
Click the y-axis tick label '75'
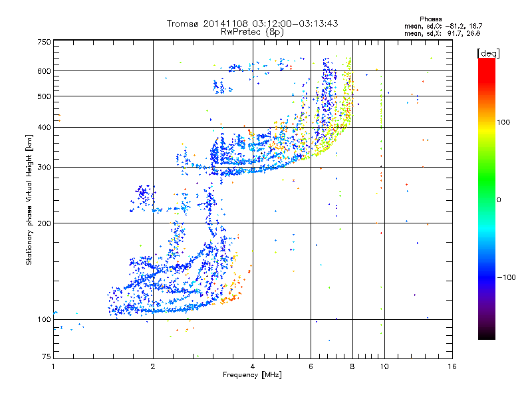47,356
